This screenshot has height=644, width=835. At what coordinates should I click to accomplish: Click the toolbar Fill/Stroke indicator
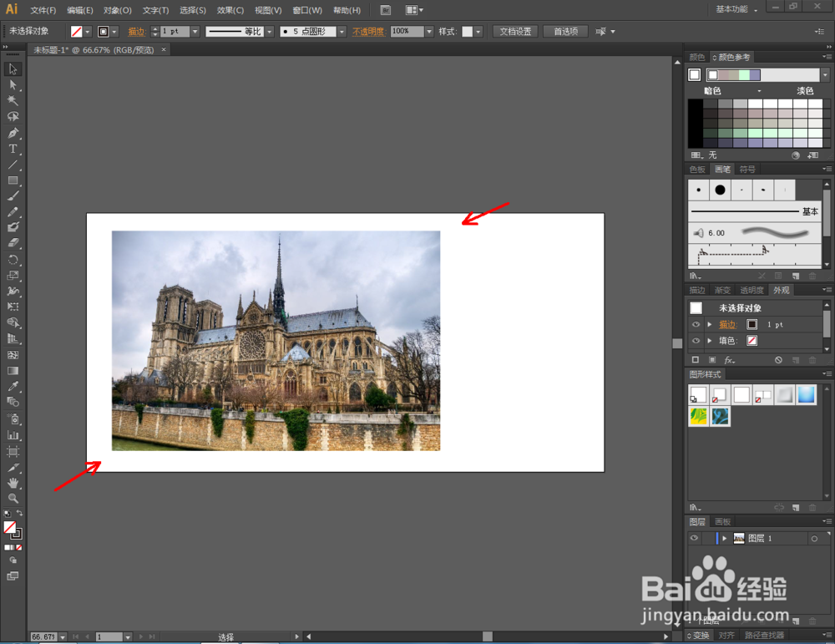click(13, 530)
